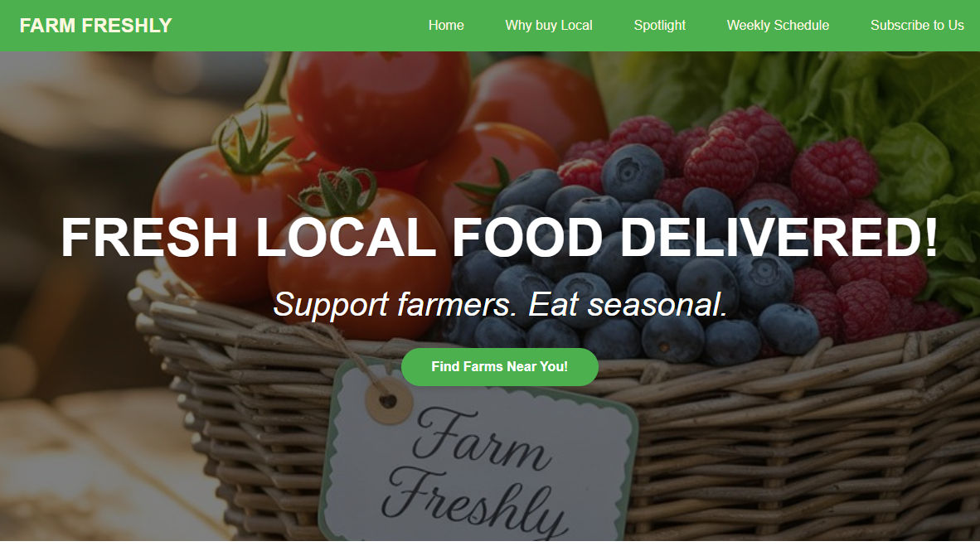Select Spotlight in the navigation bar

pos(659,26)
